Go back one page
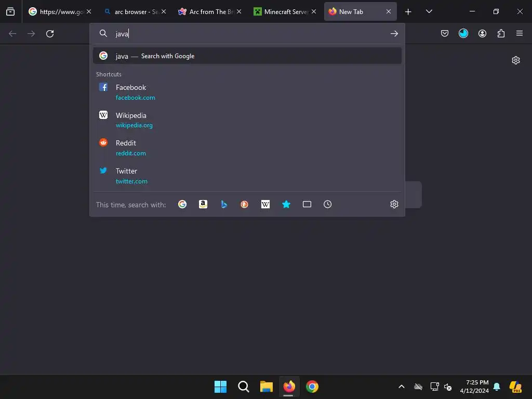This screenshot has width=532, height=399. 12,34
